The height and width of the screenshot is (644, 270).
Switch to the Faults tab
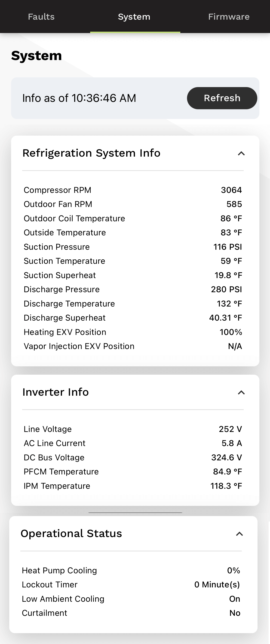[x=41, y=17]
